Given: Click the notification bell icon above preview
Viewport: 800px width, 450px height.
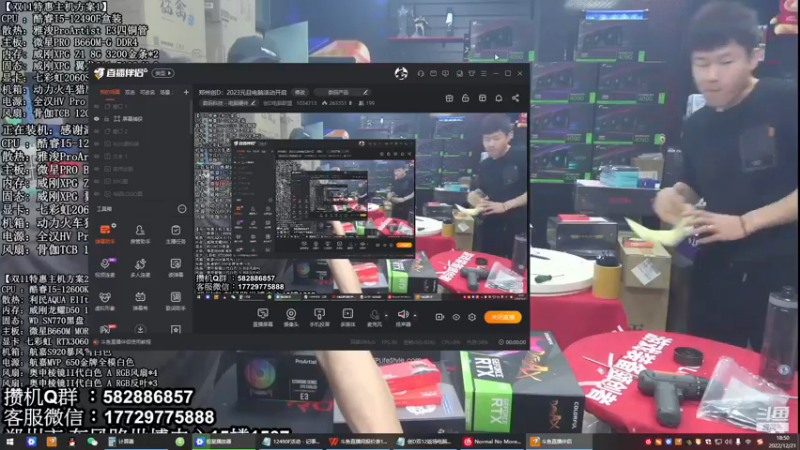Looking at the screenshot, I should (x=499, y=98).
